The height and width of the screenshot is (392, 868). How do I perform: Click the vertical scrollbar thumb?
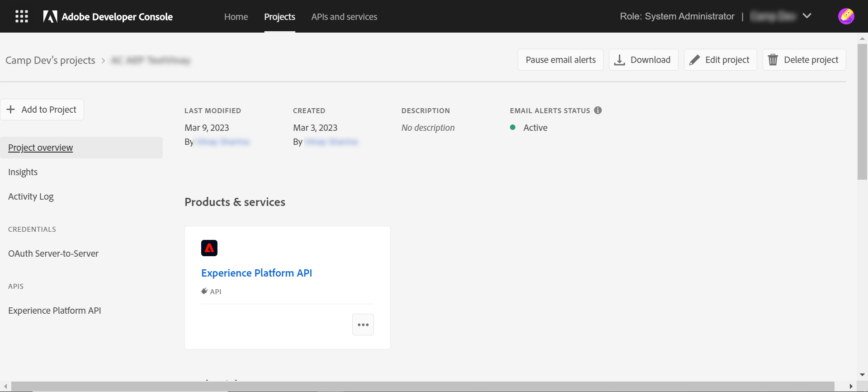coord(862,111)
